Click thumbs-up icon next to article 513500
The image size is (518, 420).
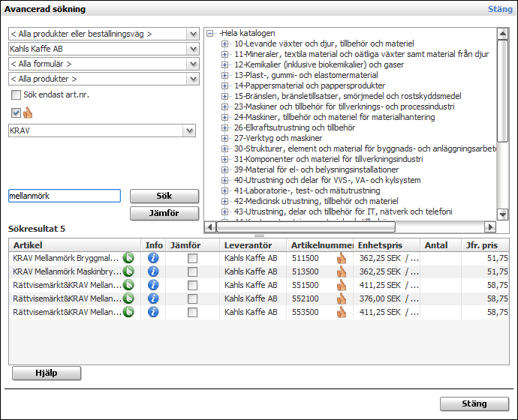pos(342,271)
